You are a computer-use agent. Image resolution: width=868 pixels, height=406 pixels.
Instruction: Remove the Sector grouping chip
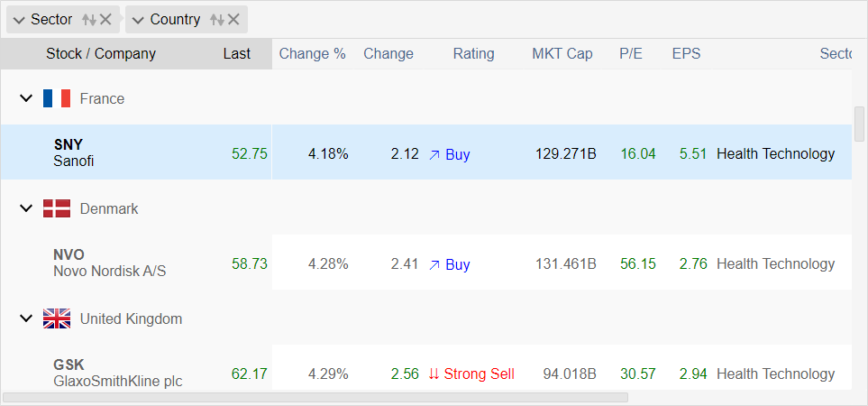(x=105, y=20)
